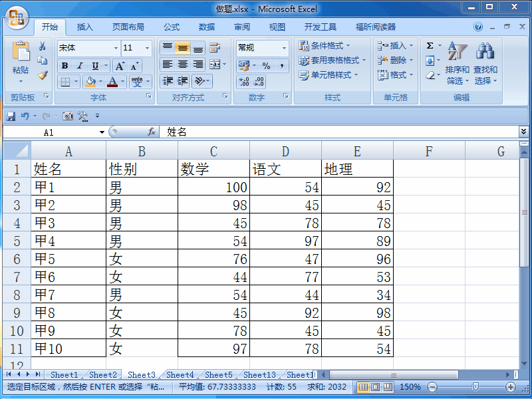Increase indent icon
Viewport: 532px width, 399px height.
coord(182,80)
